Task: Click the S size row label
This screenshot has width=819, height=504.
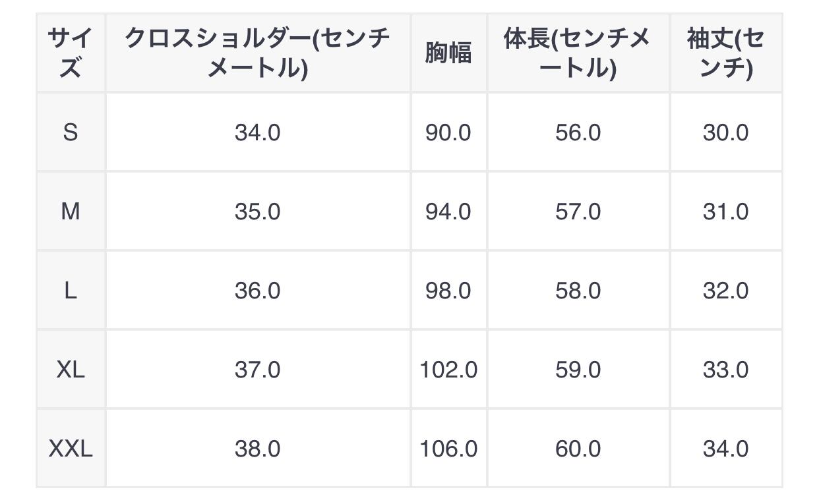Action: pyautogui.click(x=71, y=132)
